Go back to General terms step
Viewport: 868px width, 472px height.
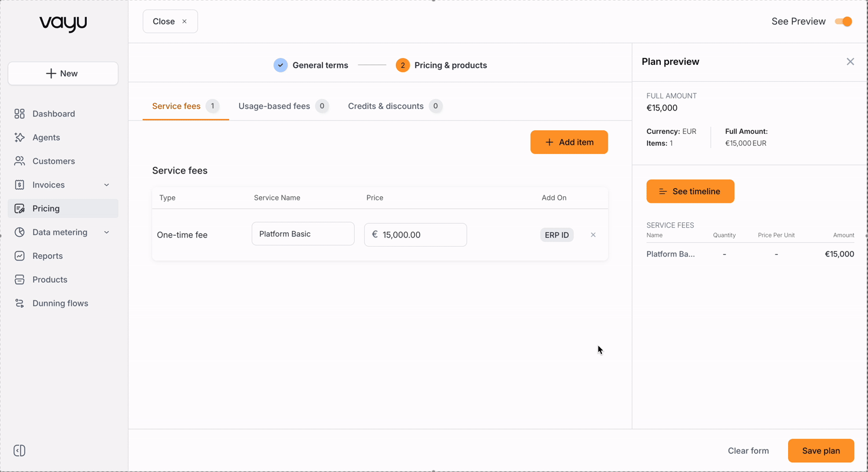pos(311,65)
